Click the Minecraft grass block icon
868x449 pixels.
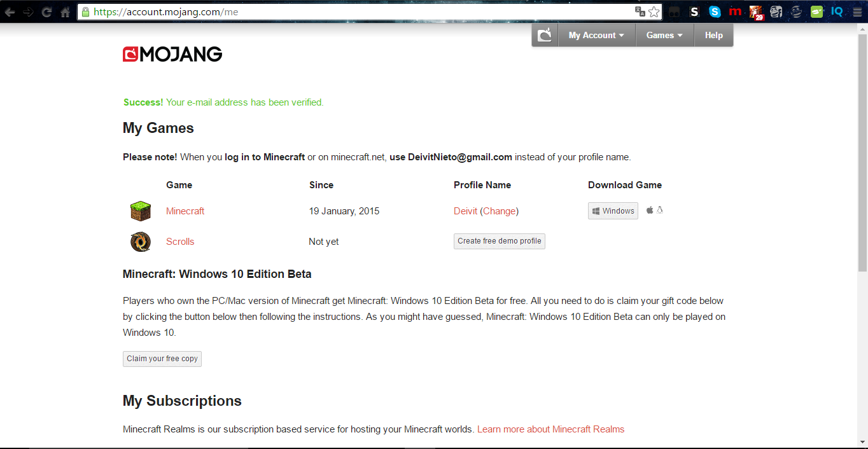141,211
